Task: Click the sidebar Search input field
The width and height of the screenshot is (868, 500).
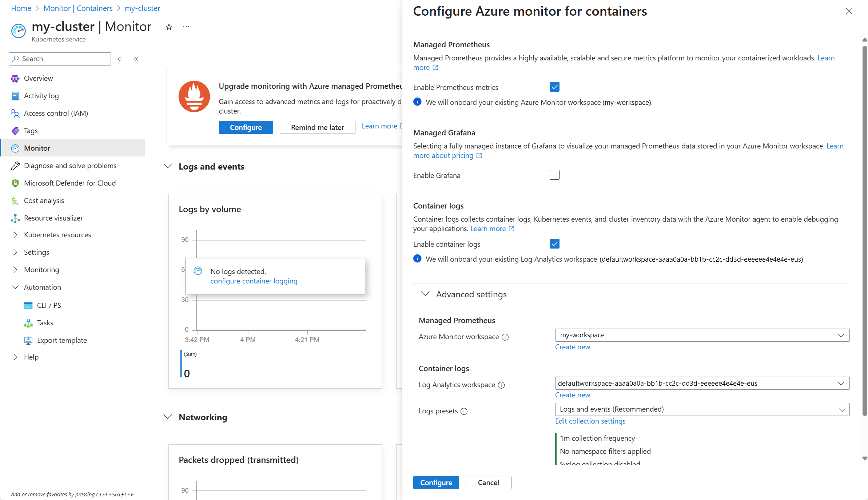Action: tap(64, 59)
